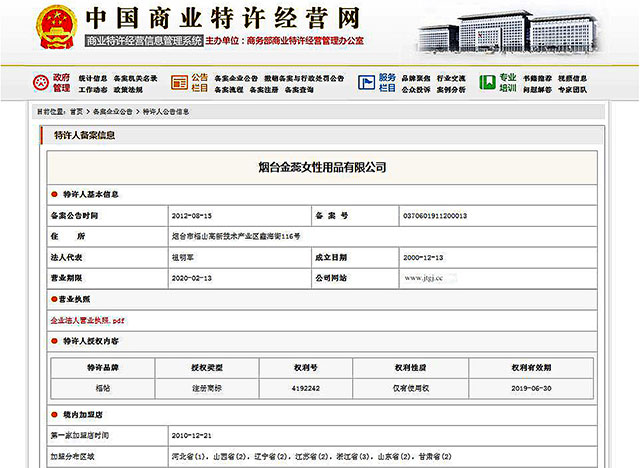Click 备案企业公告 in the breadcrumb
Screen dimensions: 640x468
pyautogui.click(x=113, y=111)
